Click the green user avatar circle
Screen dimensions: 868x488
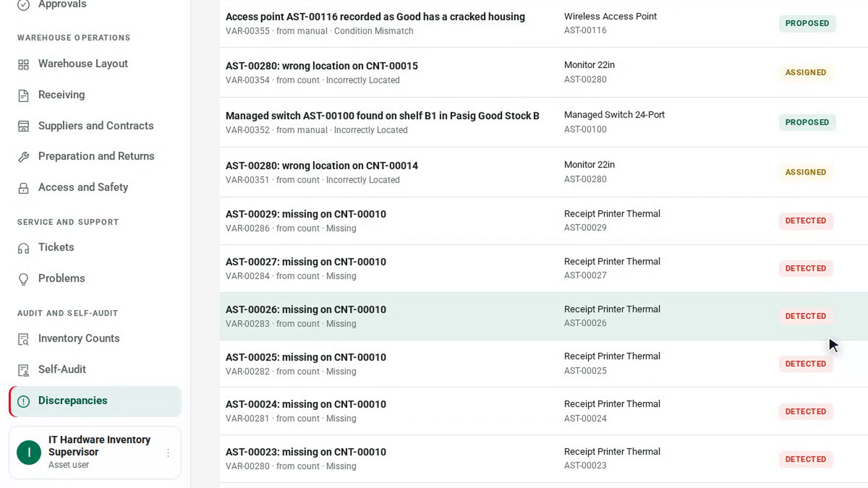(x=29, y=453)
